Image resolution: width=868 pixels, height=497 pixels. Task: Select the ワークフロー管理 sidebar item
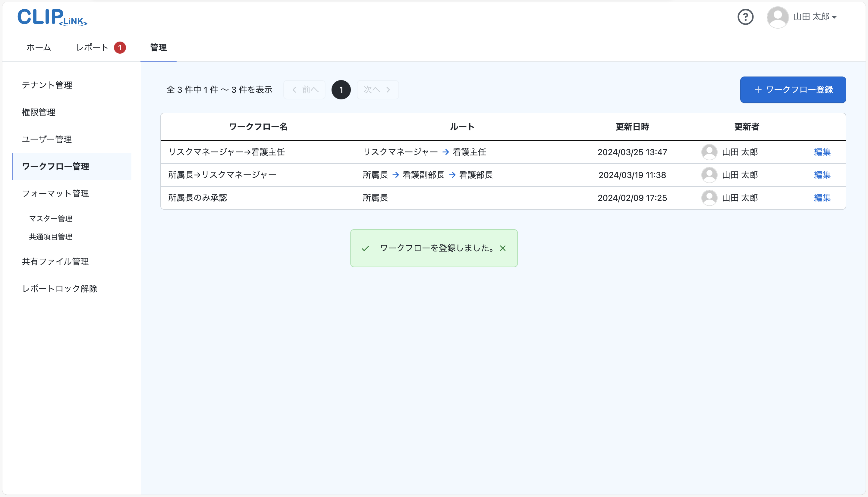56,167
